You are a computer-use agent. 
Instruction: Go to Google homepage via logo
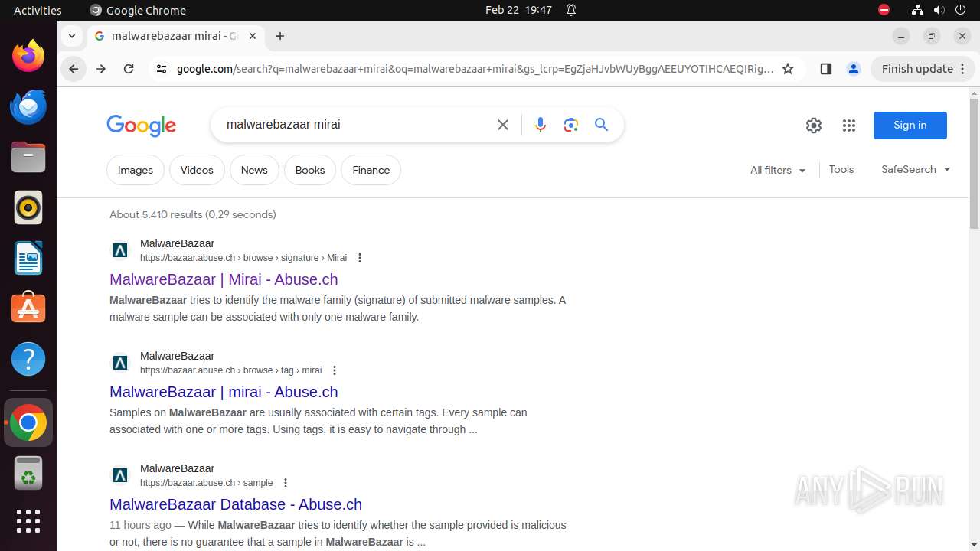pos(142,126)
